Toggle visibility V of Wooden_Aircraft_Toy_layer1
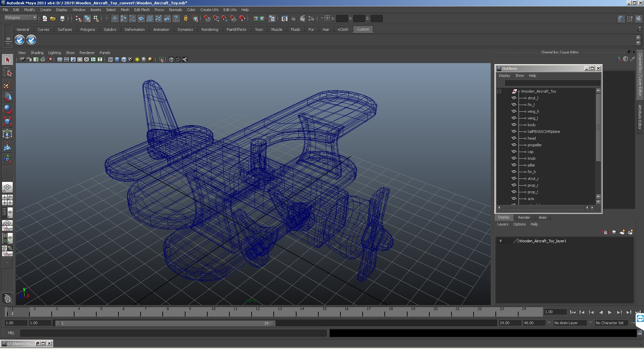Screen dimensions: 644x349 [x=500, y=241]
